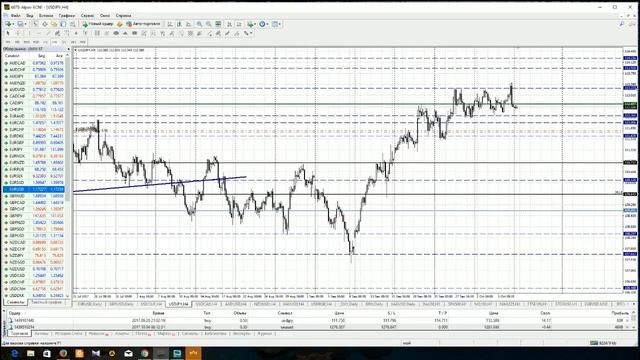Click the Новый ордер button

click(x=98, y=24)
